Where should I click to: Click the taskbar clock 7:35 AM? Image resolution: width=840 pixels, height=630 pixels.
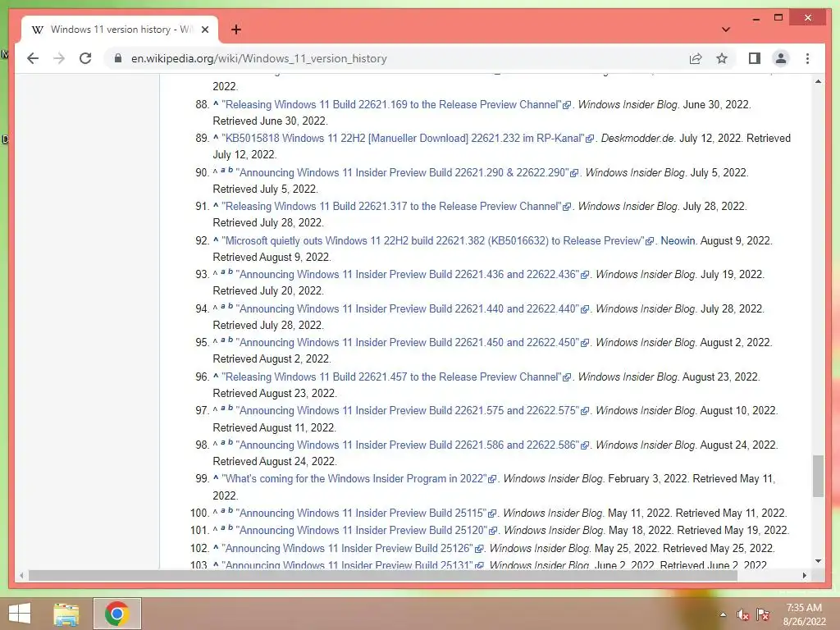(x=804, y=608)
